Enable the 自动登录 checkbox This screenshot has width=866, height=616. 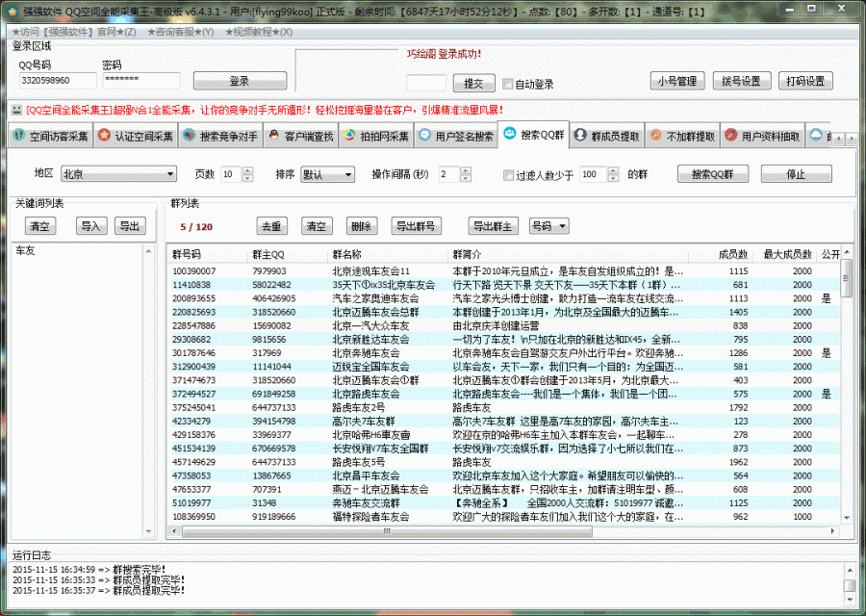(507, 84)
